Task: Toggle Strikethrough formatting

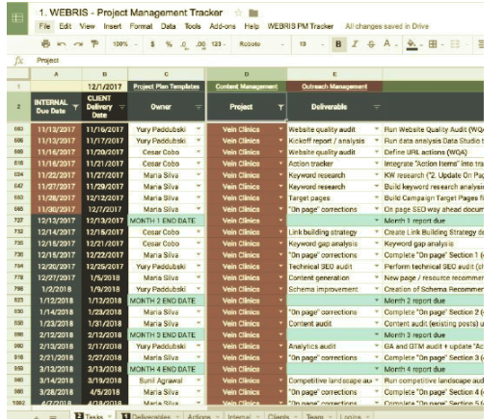Action: pyautogui.click(x=371, y=44)
